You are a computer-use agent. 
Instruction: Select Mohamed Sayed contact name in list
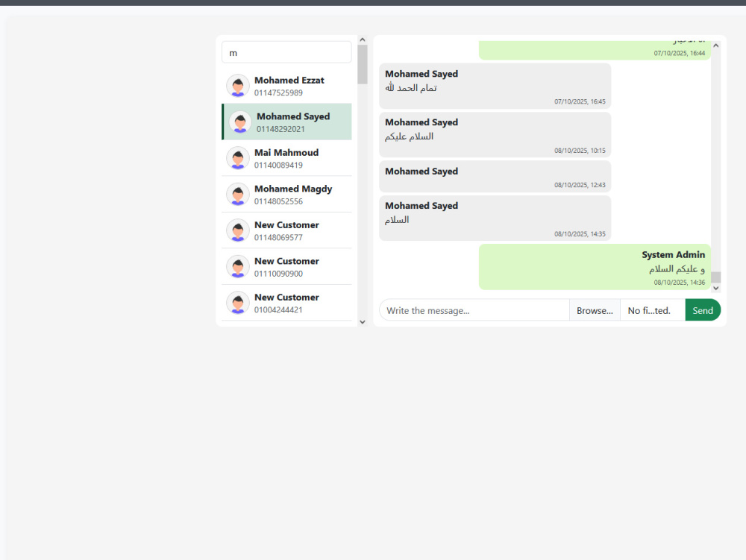[x=293, y=116]
